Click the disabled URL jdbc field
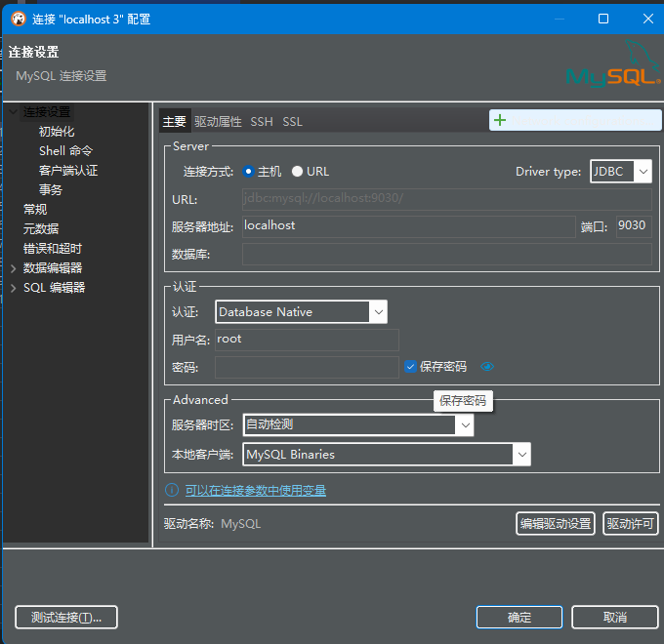This screenshot has width=664, height=644. pos(447,199)
